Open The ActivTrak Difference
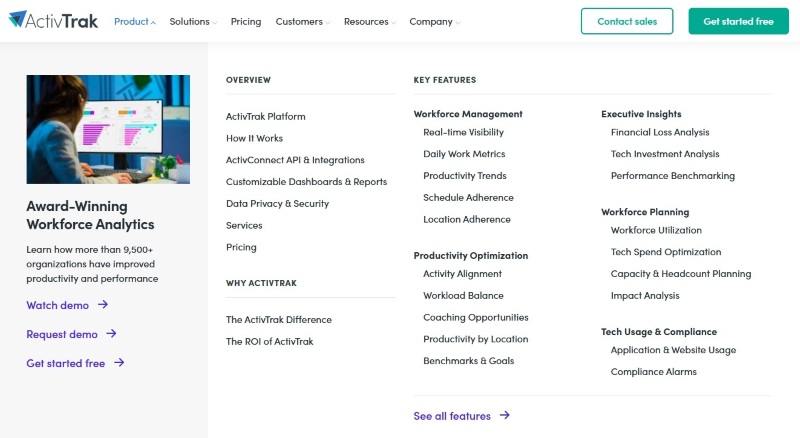 [279, 320]
